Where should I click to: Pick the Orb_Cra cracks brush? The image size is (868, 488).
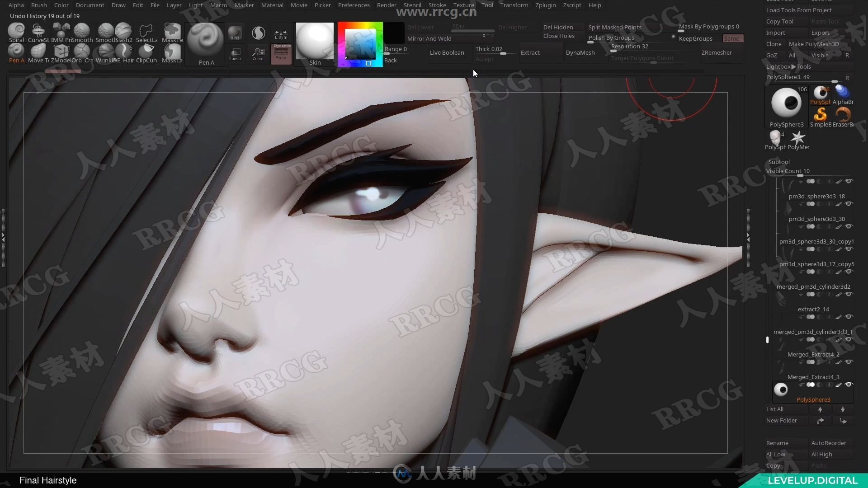(82, 53)
